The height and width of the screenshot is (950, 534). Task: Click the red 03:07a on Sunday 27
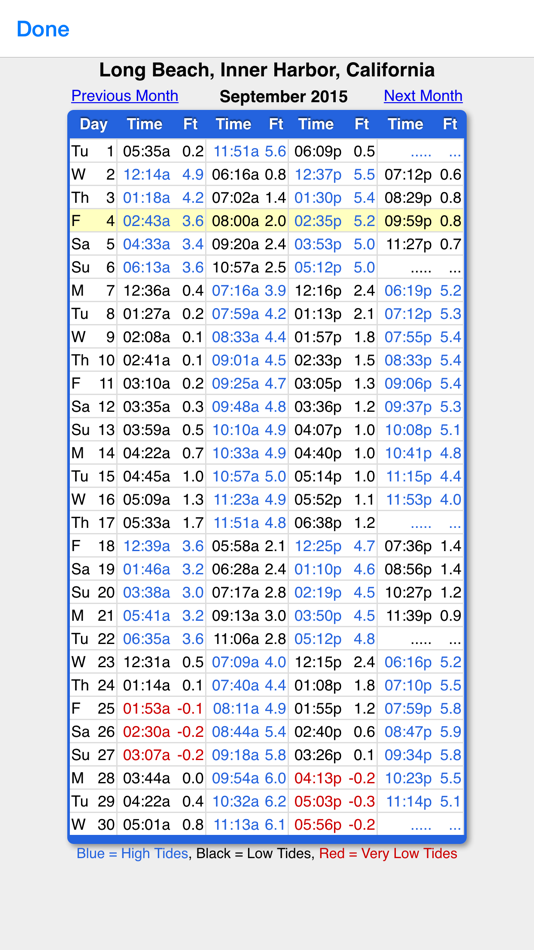(147, 755)
